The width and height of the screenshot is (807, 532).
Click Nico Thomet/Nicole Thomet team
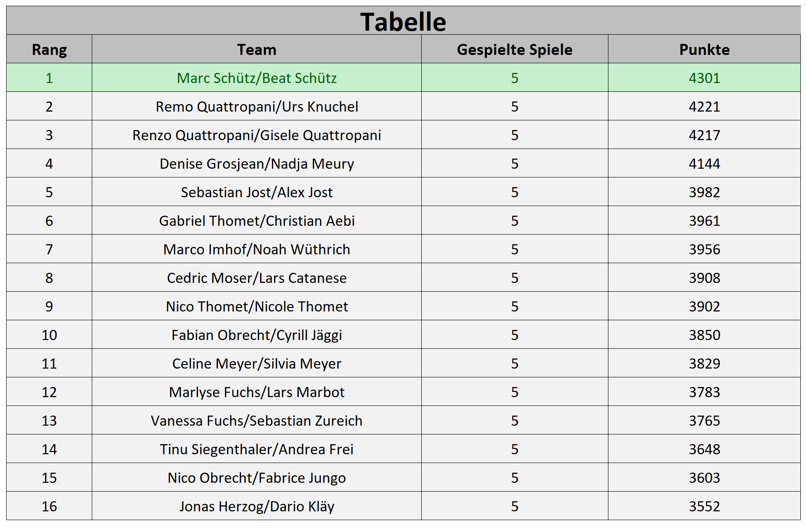(257, 306)
